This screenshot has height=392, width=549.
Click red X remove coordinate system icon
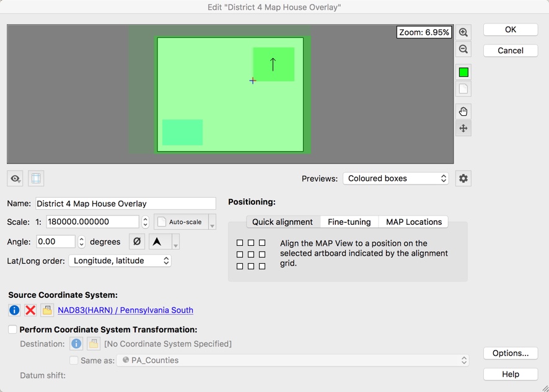tap(30, 310)
